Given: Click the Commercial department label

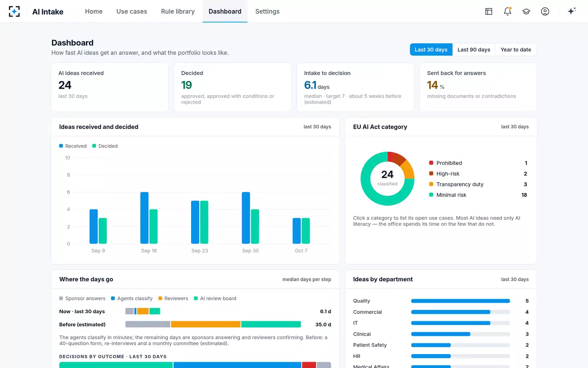Looking at the screenshot, I should tap(367, 312).
